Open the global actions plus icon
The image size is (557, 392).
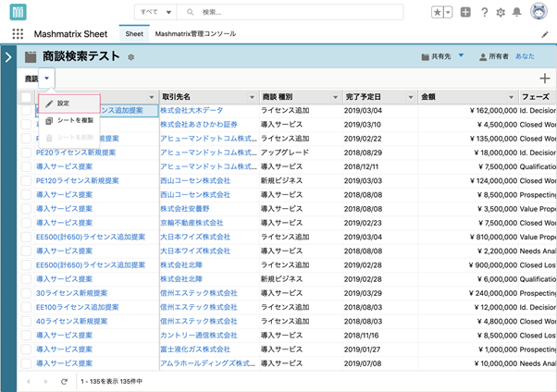click(x=465, y=12)
